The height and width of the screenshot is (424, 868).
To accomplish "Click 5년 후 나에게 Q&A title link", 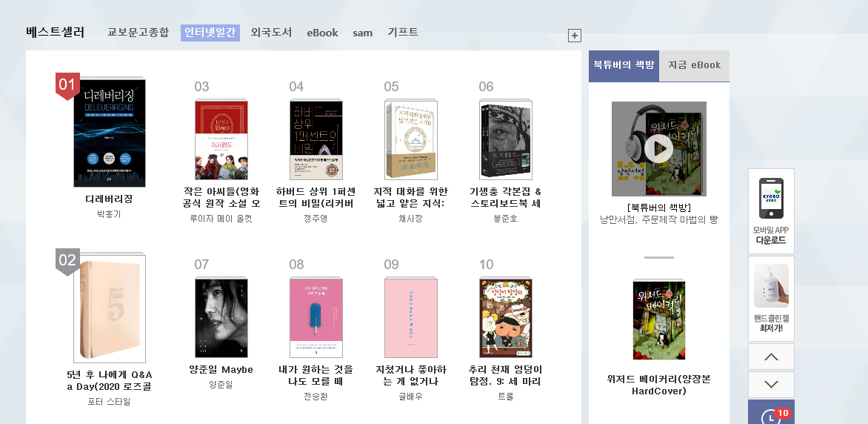I will click(109, 380).
